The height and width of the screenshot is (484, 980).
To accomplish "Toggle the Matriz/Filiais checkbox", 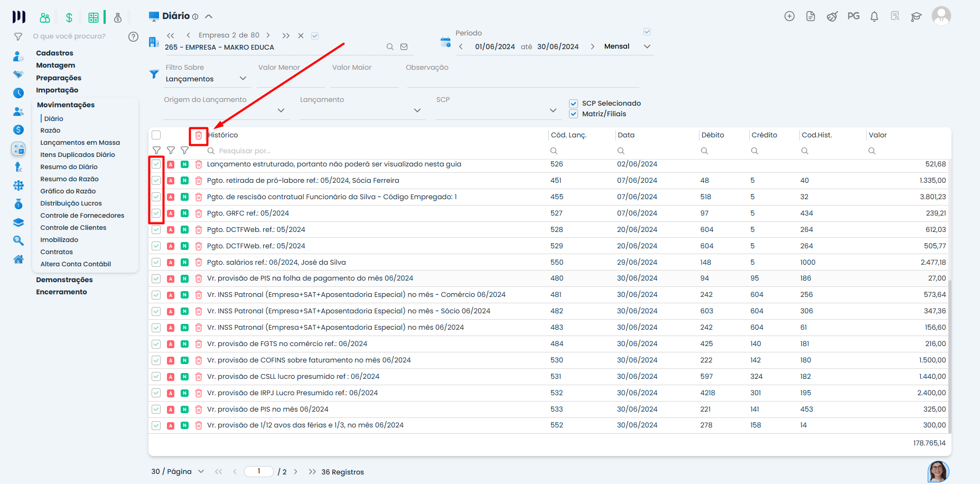I will coord(573,114).
